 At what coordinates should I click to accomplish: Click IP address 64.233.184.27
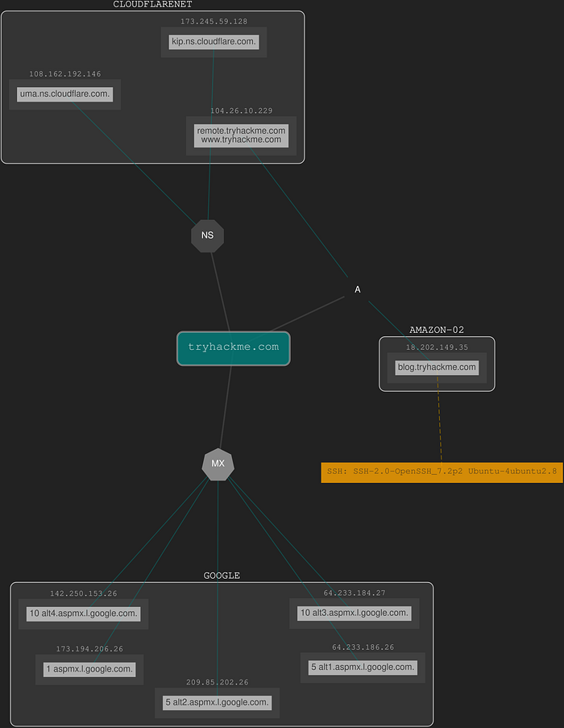[x=355, y=593]
